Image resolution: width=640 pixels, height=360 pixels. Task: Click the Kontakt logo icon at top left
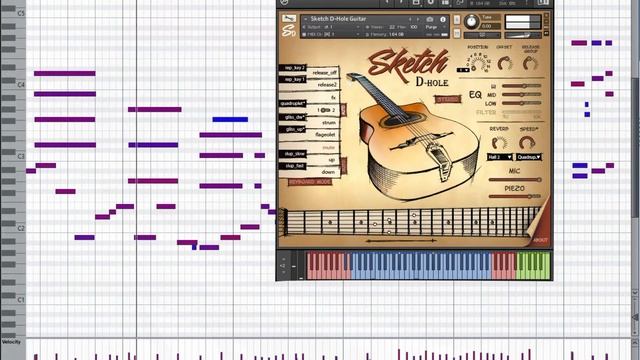click(x=284, y=2)
